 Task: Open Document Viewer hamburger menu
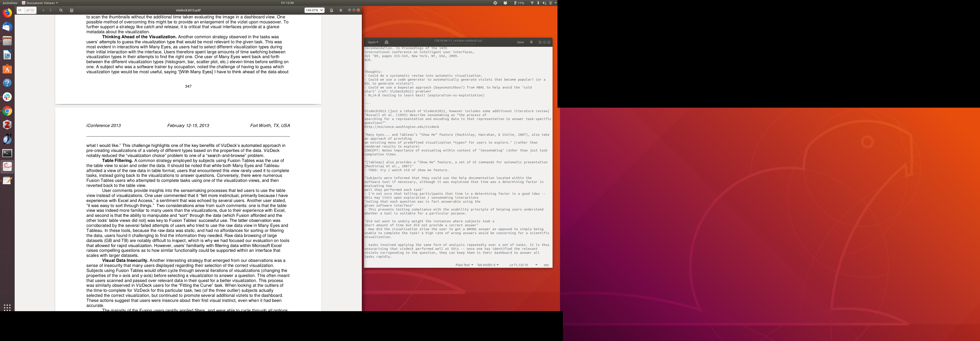[x=341, y=10]
